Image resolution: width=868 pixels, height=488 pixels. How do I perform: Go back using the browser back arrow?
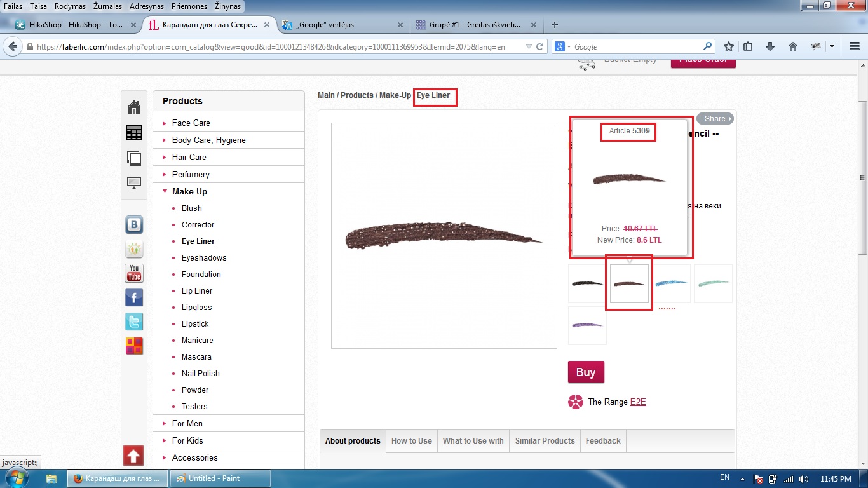(13, 46)
